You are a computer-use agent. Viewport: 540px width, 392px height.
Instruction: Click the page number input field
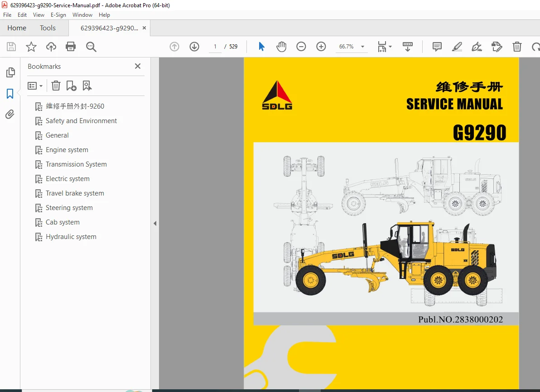[215, 47]
